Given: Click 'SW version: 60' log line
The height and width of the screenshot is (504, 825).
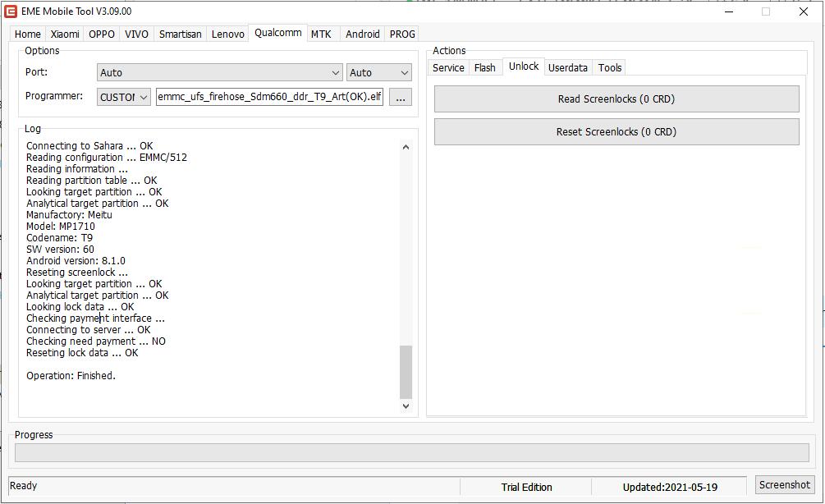Looking at the screenshot, I should coord(60,250).
